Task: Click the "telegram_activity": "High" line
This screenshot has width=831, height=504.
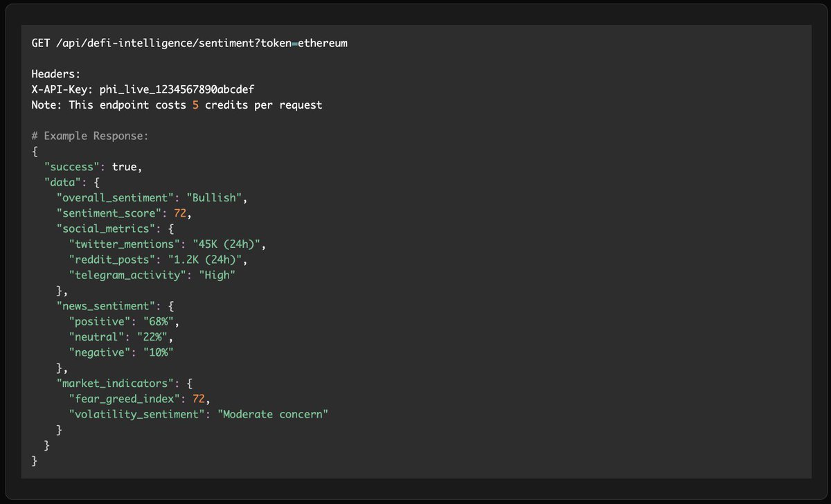Action: [x=152, y=275]
